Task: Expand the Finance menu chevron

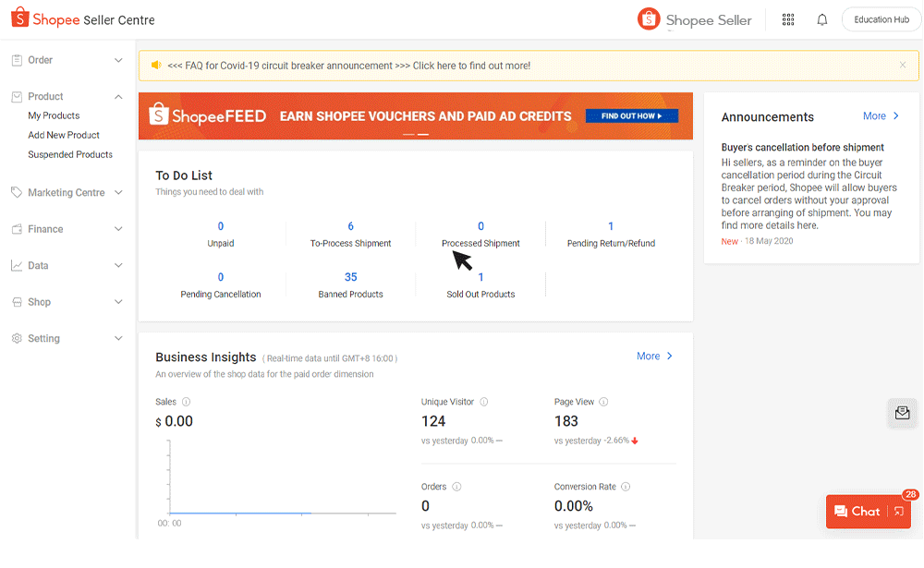Action: pyautogui.click(x=118, y=229)
